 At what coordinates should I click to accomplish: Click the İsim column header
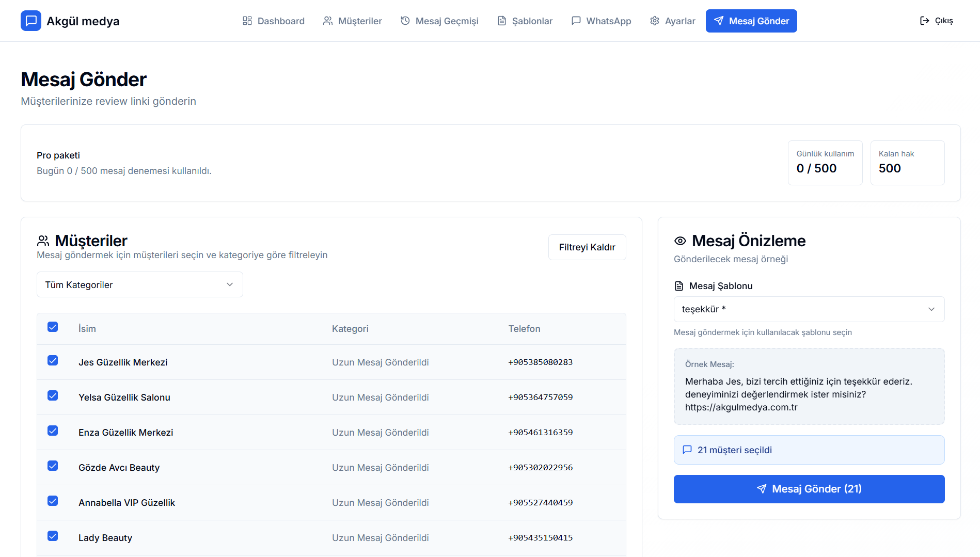(x=87, y=329)
